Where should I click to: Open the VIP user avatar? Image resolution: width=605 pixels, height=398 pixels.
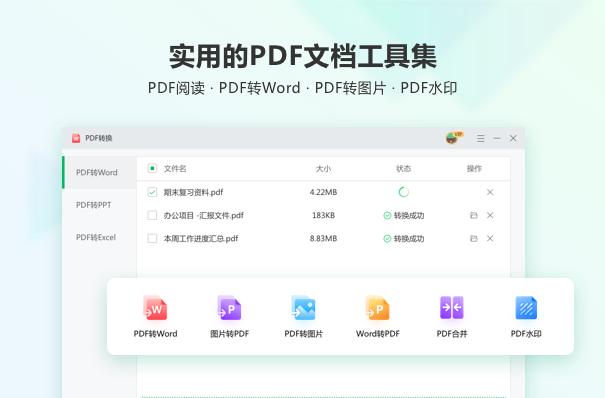pos(453,138)
